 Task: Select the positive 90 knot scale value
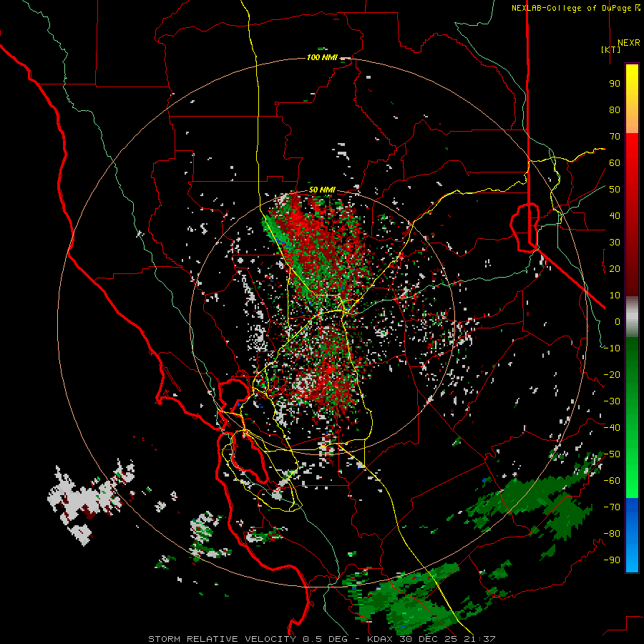tap(615, 84)
